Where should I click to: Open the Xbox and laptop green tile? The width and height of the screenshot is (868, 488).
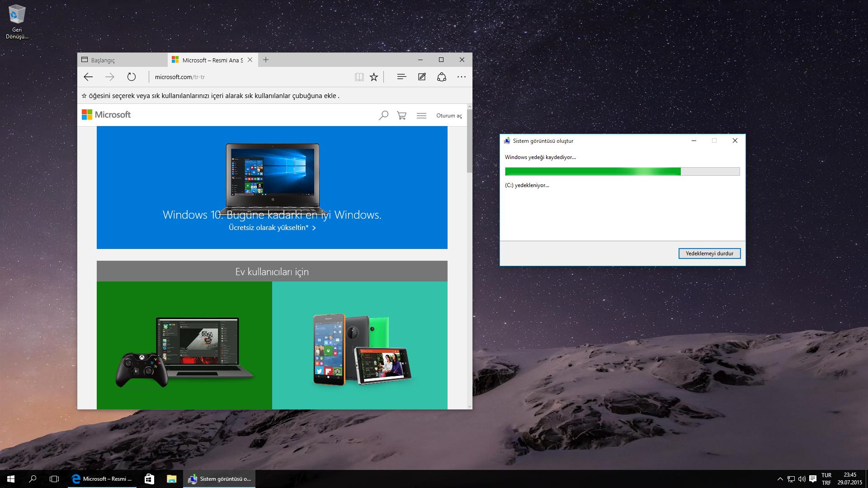coord(184,346)
